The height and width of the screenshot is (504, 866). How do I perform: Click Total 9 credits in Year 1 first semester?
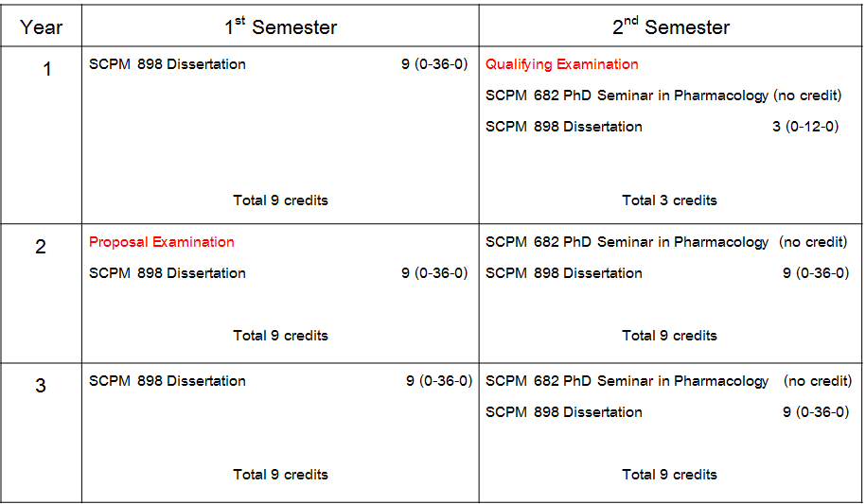click(280, 200)
